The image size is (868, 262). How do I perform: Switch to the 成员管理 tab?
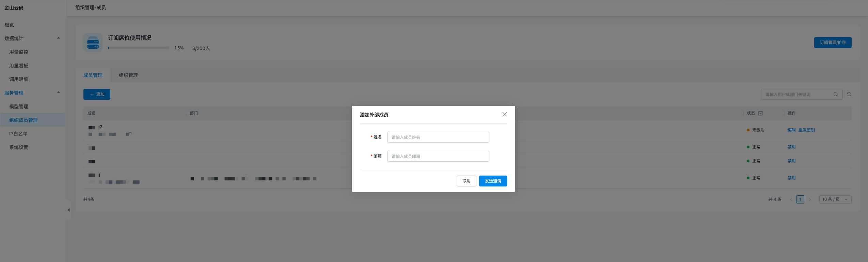point(93,75)
